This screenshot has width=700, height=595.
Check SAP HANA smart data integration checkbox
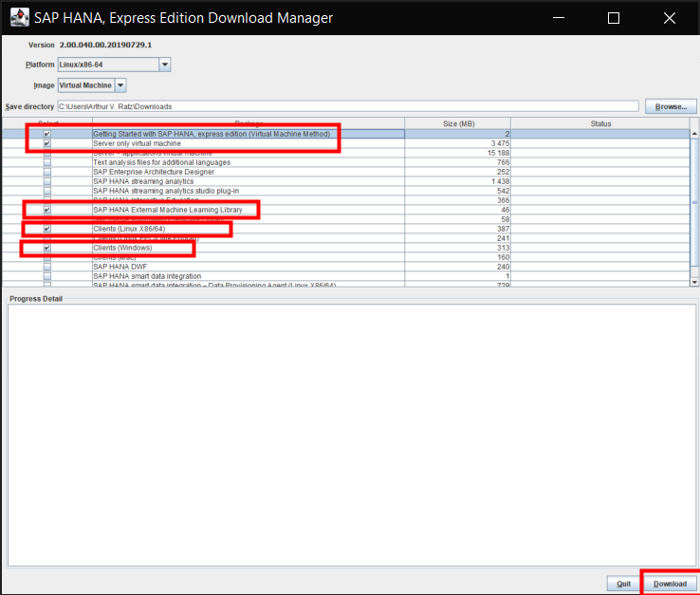pyautogui.click(x=47, y=276)
